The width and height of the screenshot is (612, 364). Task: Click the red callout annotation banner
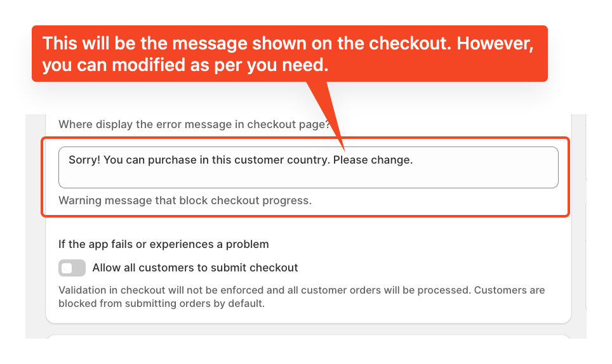coord(289,54)
